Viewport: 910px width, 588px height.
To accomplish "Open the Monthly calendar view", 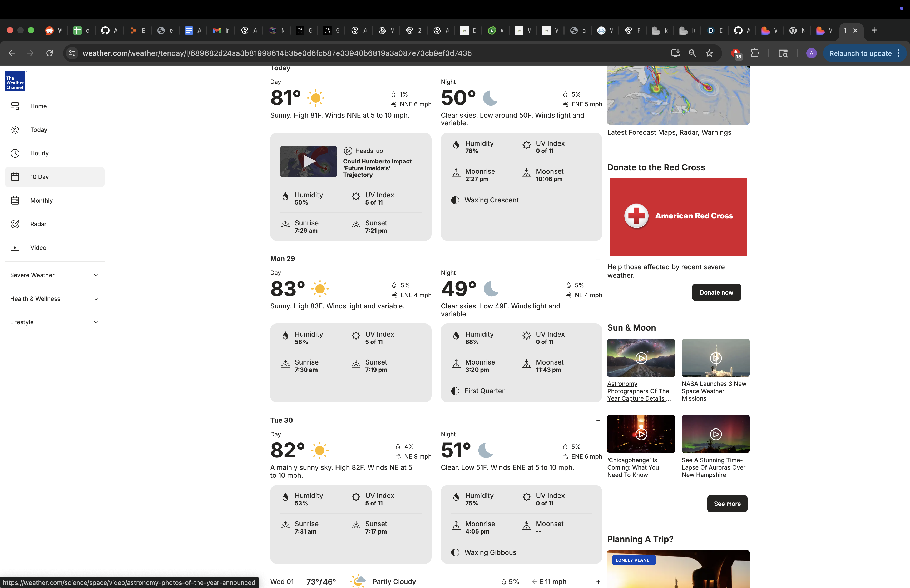I will point(41,201).
